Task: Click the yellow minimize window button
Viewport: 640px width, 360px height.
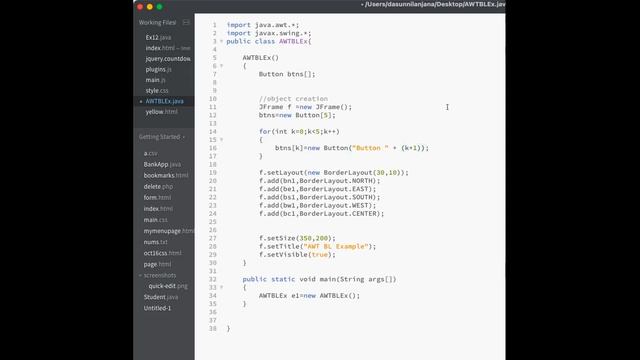Action: [x=150, y=7]
